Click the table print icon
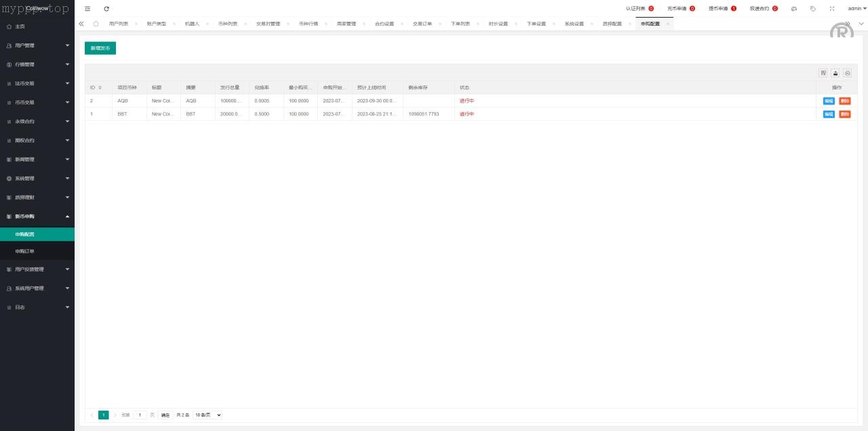 click(847, 73)
